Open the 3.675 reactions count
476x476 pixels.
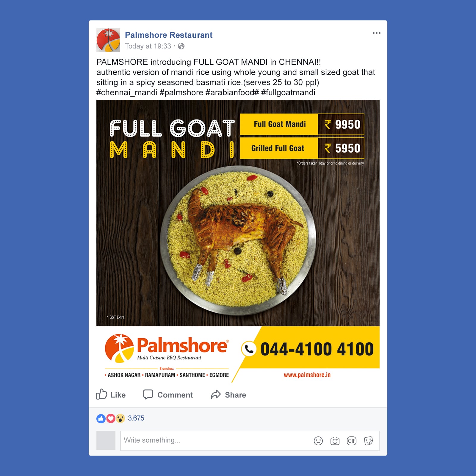[x=136, y=418]
